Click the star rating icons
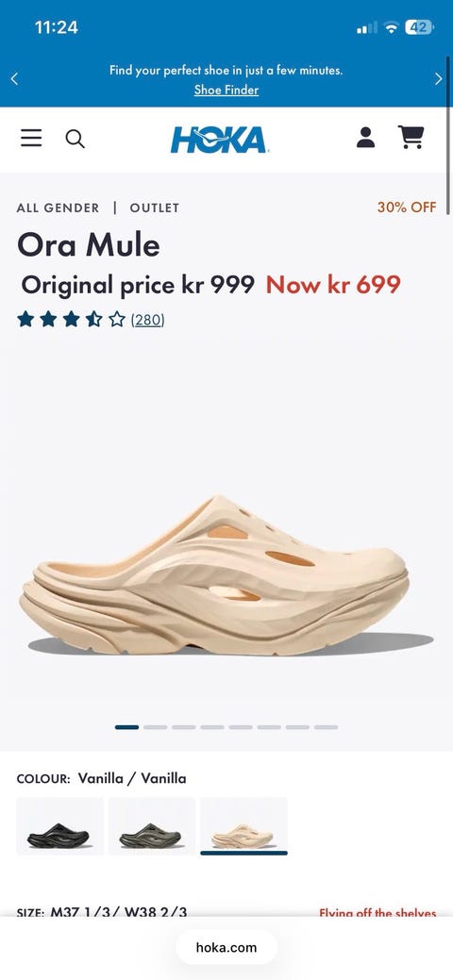The image size is (453, 980). tap(72, 320)
